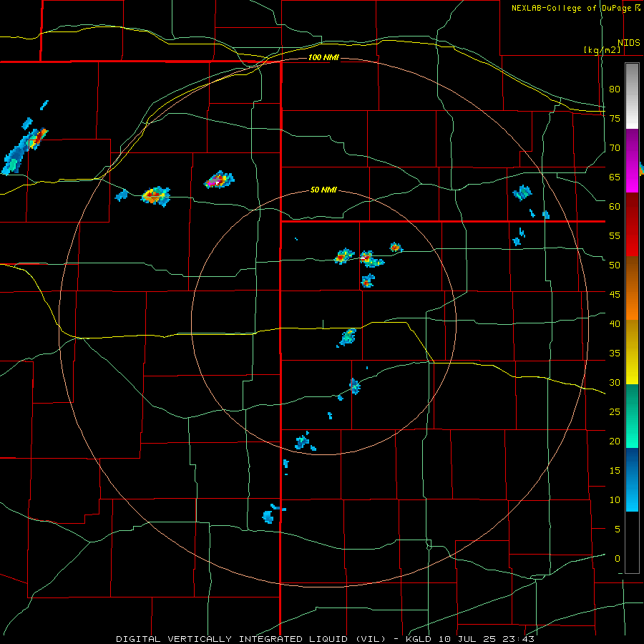The image size is (644, 644).
Task: Click the green storm cell on yellow highway line
Action: (348, 337)
